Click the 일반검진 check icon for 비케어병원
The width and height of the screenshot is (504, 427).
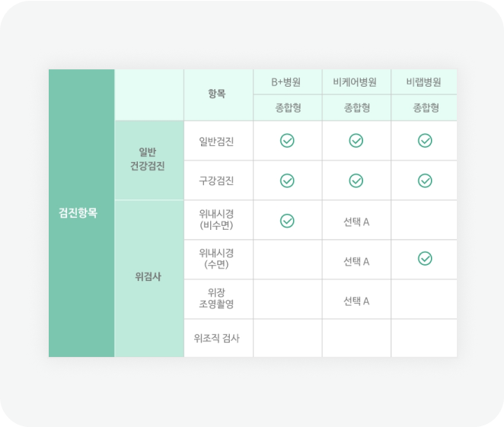(x=356, y=141)
